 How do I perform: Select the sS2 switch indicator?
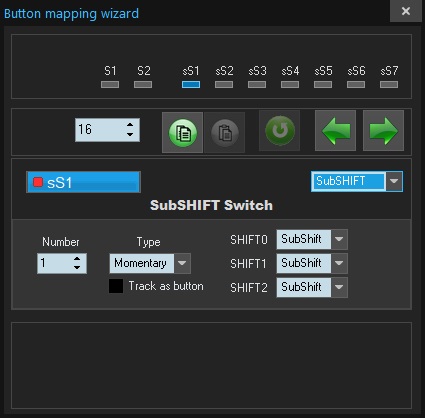(224, 85)
